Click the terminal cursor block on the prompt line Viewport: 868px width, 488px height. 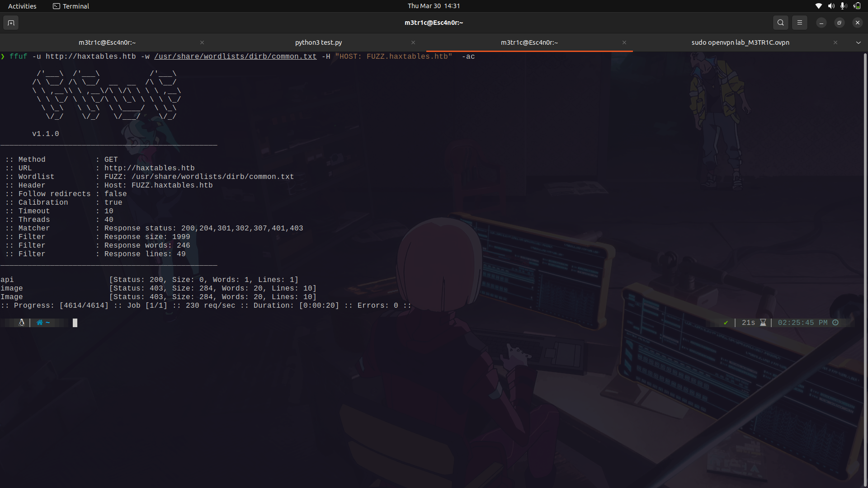pos(75,323)
